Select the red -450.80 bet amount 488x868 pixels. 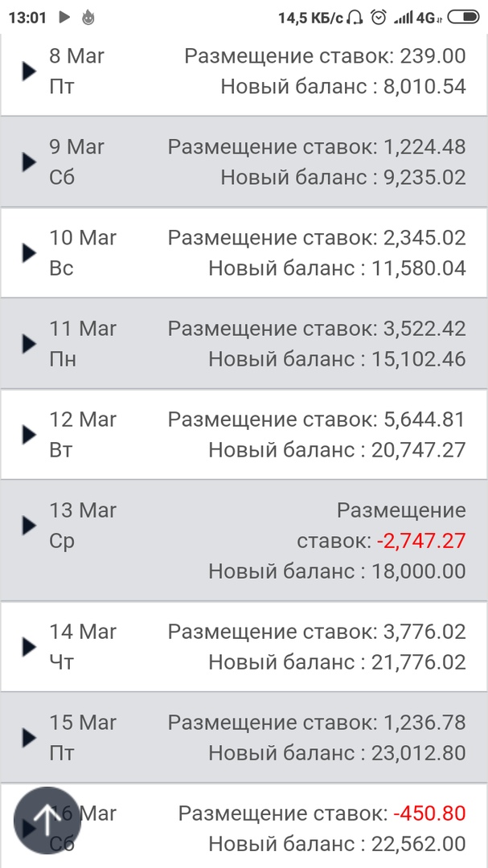[x=429, y=813]
